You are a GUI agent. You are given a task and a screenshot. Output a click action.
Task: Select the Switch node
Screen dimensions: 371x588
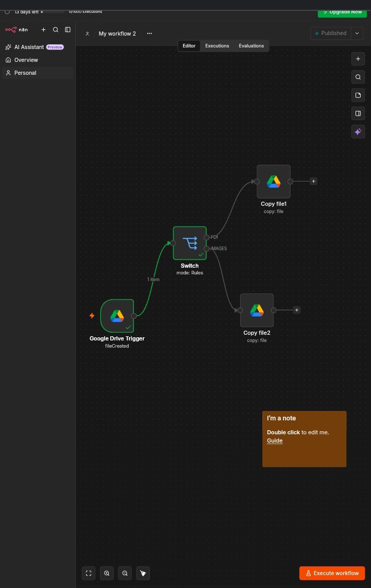pyautogui.click(x=190, y=243)
